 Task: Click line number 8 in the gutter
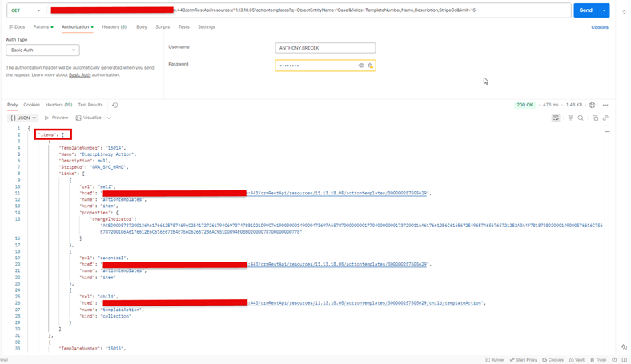click(18, 174)
